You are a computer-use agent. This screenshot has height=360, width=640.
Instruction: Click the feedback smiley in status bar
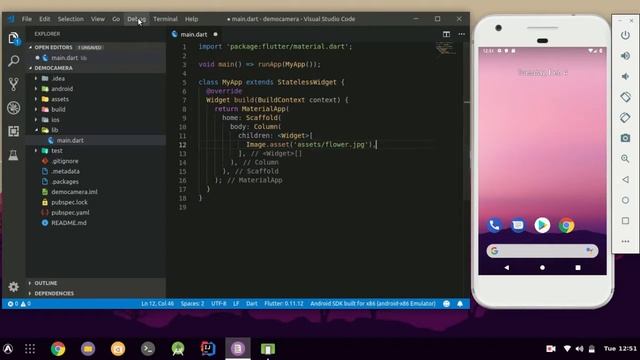[447, 304]
